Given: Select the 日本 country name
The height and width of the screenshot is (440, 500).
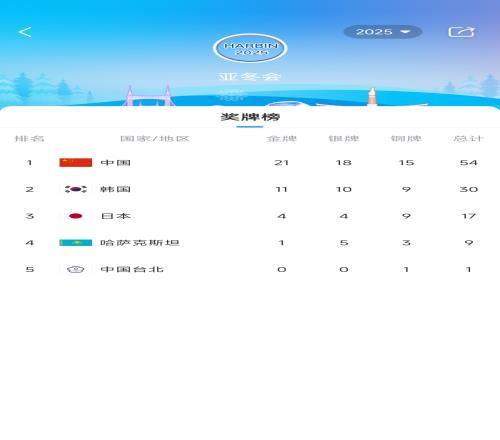Looking at the screenshot, I should pos(115,216).
